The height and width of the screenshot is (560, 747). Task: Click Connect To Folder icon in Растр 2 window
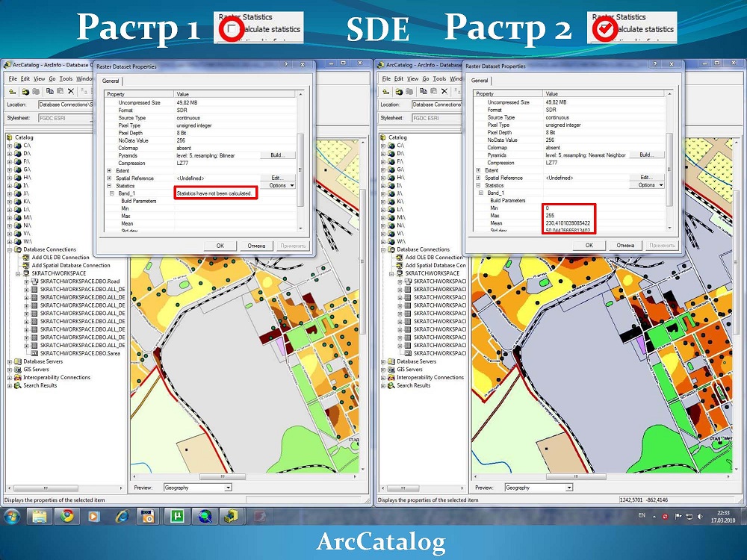click(x=399, y=91)
